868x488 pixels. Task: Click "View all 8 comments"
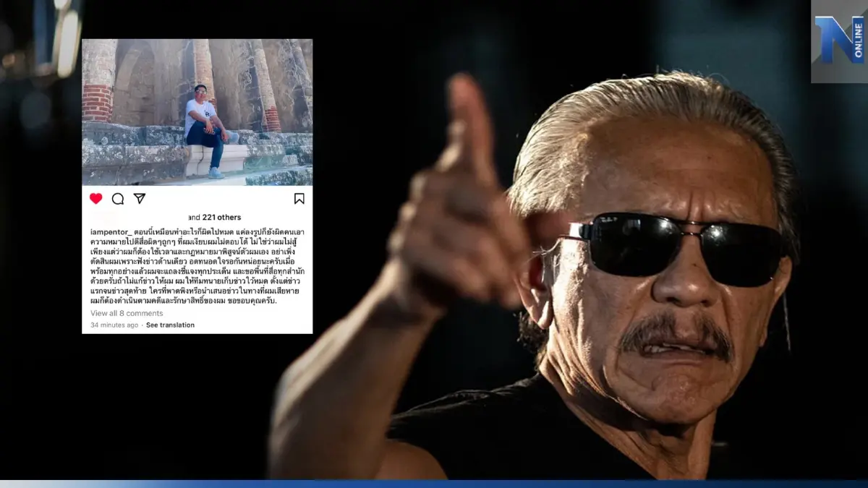tap(127, 314)
